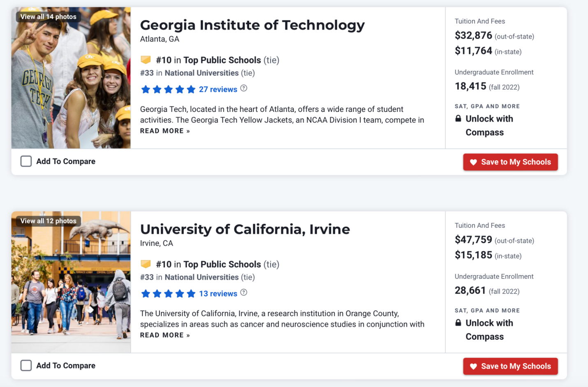The height and width of the screenshot is (387, 588).
Task: Click UC Irvine's five-star rating
Action: click(x=168, y=294)
